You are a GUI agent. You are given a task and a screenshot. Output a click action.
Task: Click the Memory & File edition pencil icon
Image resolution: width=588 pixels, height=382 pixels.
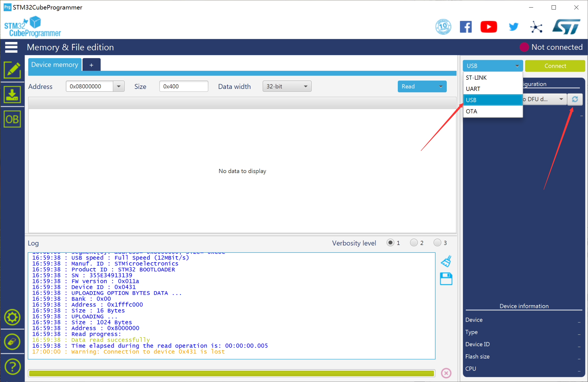tap(12, 70)
